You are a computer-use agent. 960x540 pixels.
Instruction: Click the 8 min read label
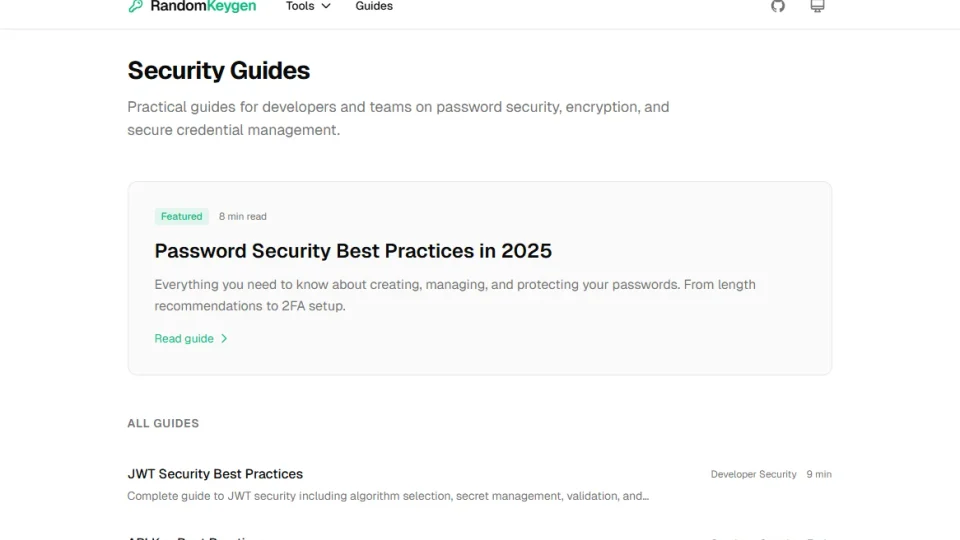243,216
